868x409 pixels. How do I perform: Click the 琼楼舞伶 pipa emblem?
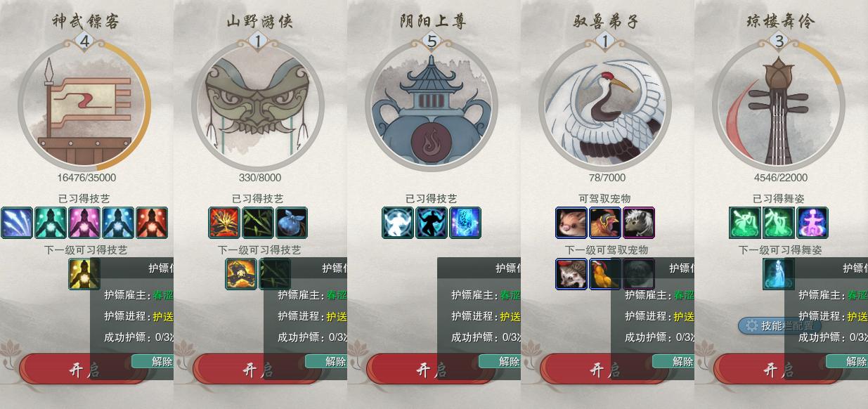(779, 105)
